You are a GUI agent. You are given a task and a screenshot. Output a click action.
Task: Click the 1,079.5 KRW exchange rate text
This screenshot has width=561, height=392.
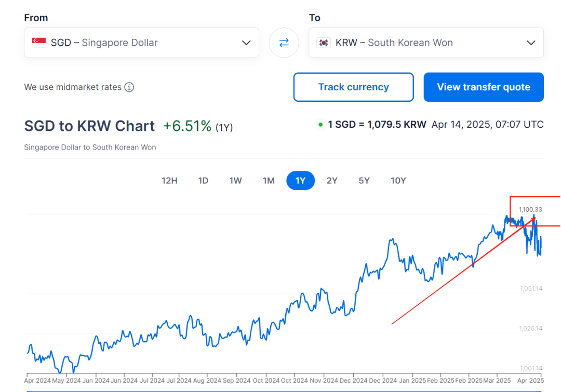375,124
